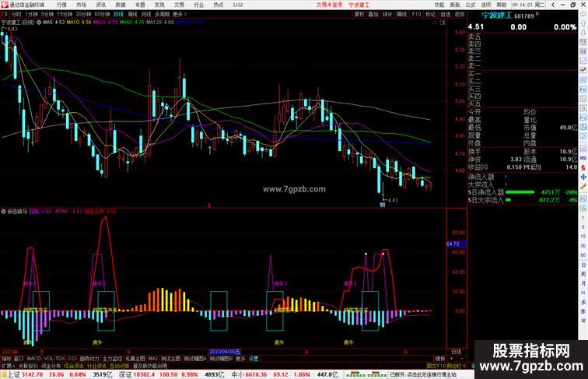This screenshot has height=379, width=588.
Task: Click the 上证 index in status bar
Action: (14, 374)
